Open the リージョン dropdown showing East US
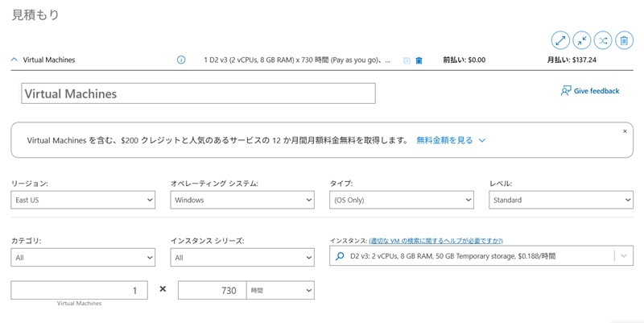 [x=83, y=200]
